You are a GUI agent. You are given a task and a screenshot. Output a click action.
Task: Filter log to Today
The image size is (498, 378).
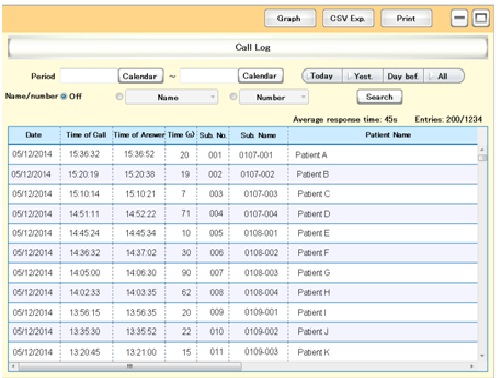point(322,76)
